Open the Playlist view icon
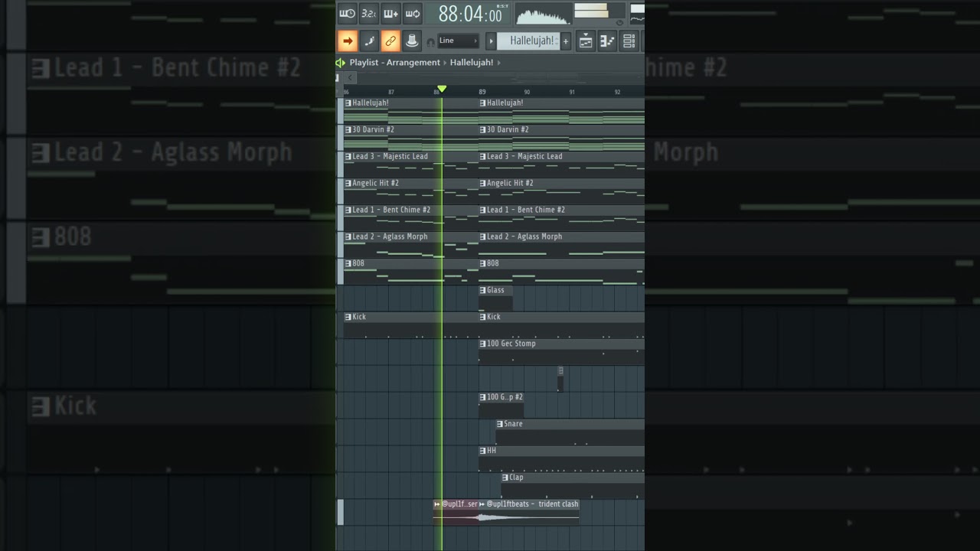 click(x=586, y=41)
